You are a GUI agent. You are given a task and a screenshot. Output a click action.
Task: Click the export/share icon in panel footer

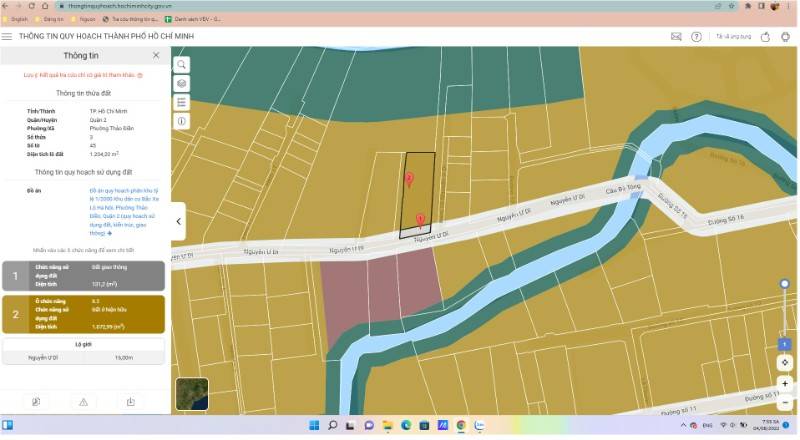pos(130,402)
